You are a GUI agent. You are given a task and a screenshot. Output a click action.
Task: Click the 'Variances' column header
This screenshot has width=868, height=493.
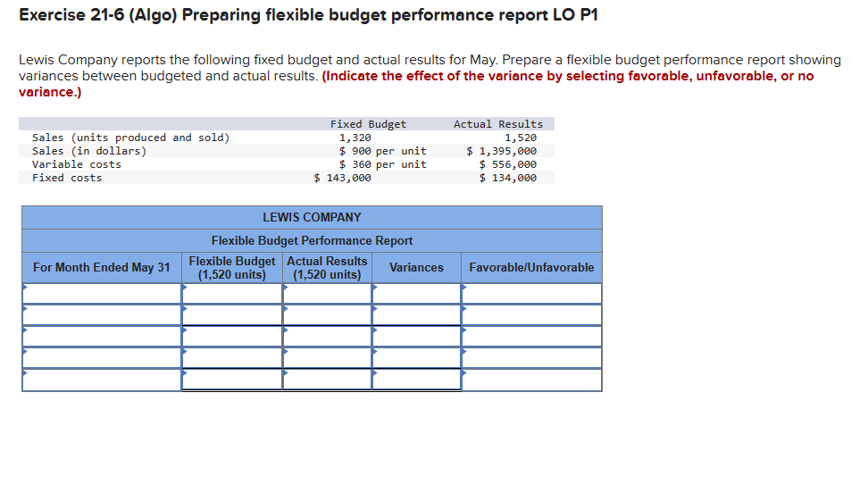[416, 268]
